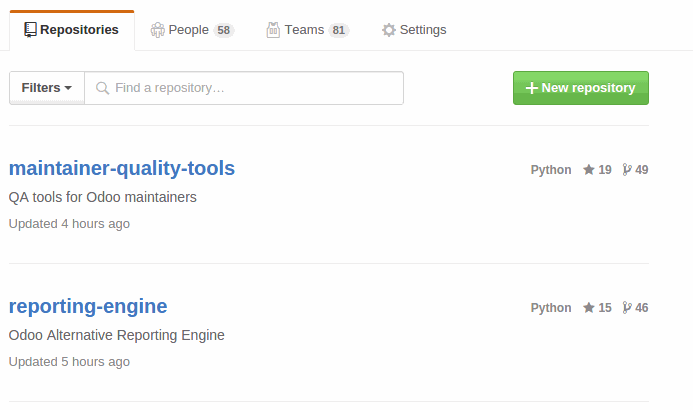Click the People count badge 58
The image size is (693, 410).
224,30
